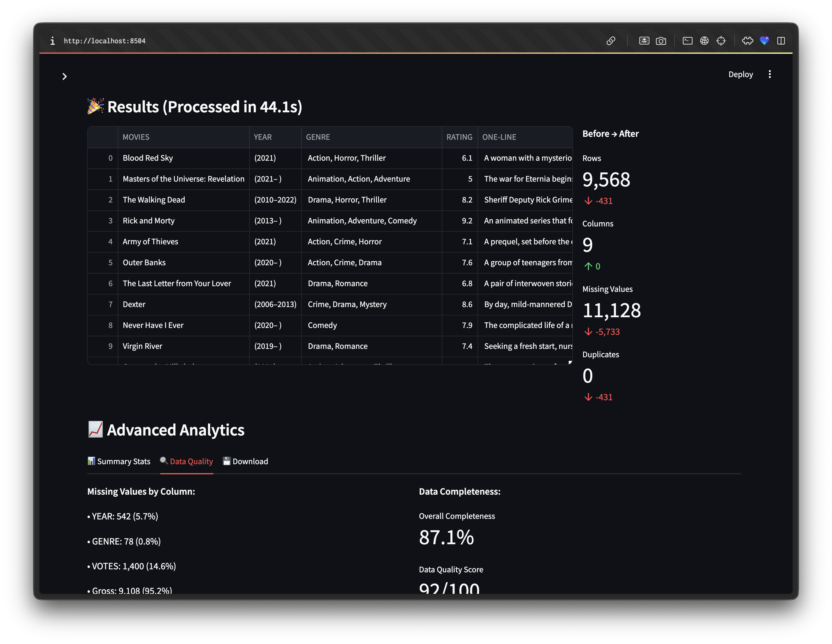Click the globe network icon
Viewport: 832px width, 644px height.
coord(704,41)
